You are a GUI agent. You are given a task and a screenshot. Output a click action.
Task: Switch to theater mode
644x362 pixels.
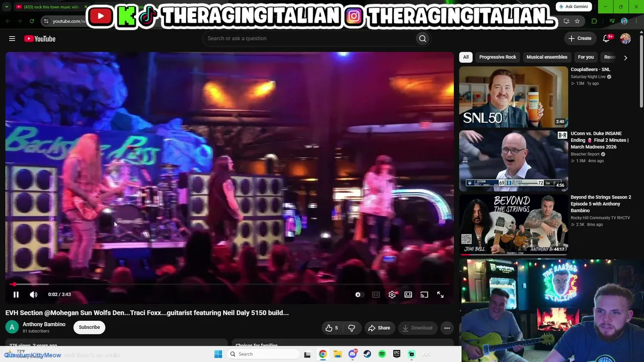pos(408,295)
